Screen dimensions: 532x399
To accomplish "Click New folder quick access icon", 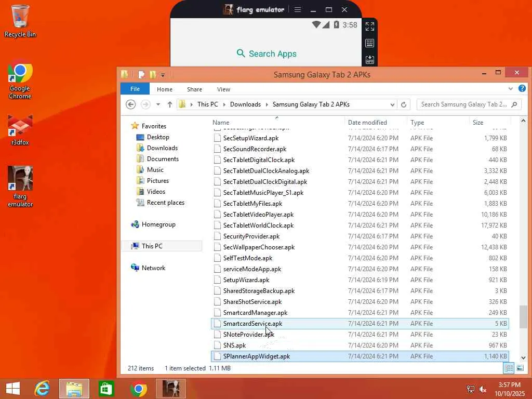I will click(x=153, y=75).
